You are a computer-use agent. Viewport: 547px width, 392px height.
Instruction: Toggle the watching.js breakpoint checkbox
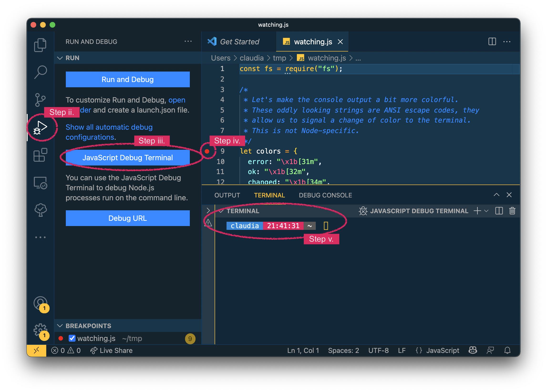point(72,338)
